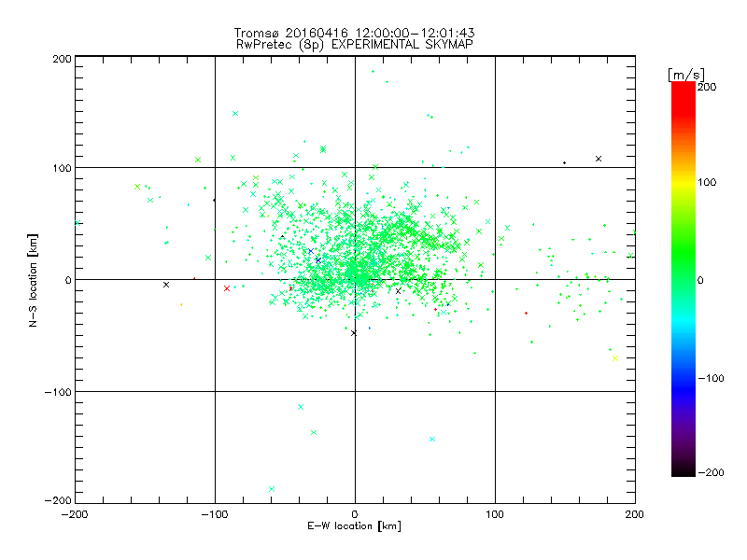747x560 pixels.
Task: Click the colorbar tick label "200"
Action: pyautogui.click(x=707, y=87)
